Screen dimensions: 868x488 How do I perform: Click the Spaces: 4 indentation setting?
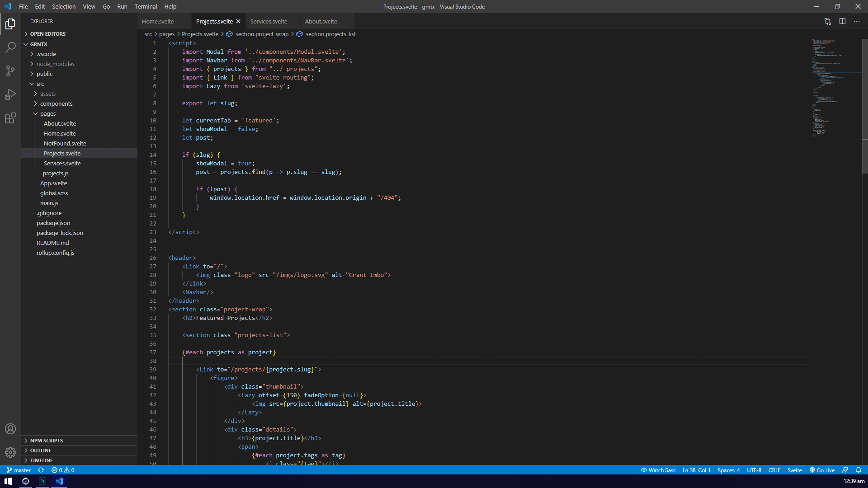pyautogui.click(x=728, y=470)
